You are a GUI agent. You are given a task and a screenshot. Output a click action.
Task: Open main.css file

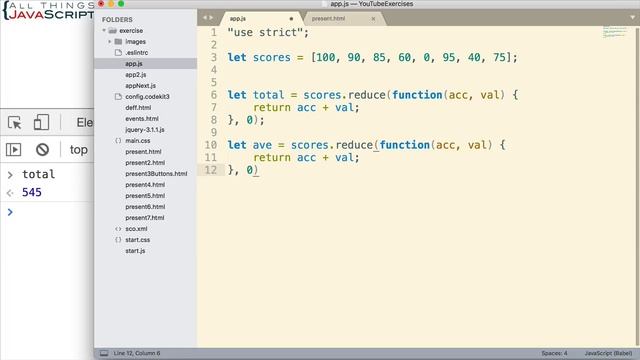pyautogui.click(x=138, y=141)
